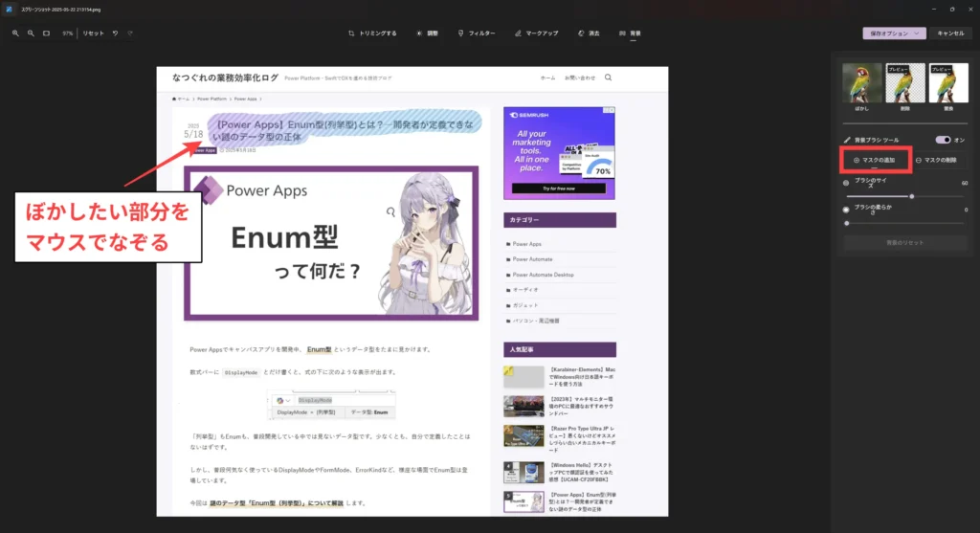The height and width of the screenshot is (533, 980).
Task: Click the 97% zoom level text
Action: pos(68,33)
